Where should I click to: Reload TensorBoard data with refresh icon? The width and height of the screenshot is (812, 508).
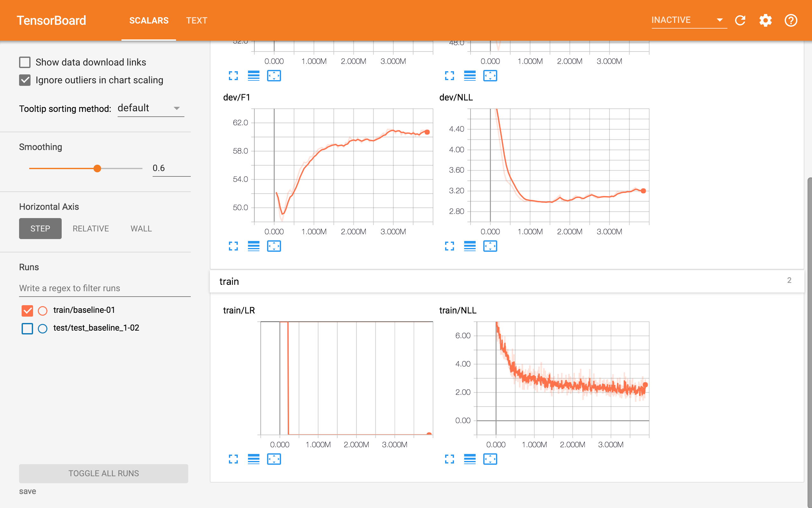[x=740, y=20]
